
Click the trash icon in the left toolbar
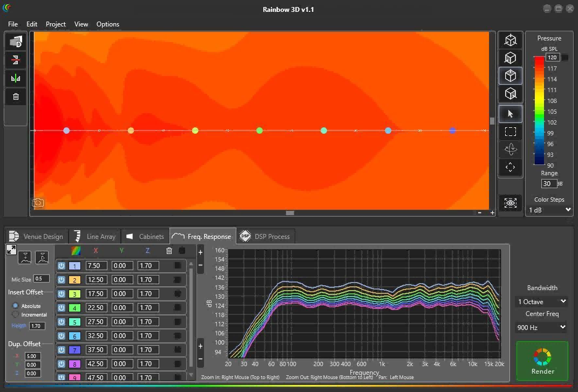(16, 97)
